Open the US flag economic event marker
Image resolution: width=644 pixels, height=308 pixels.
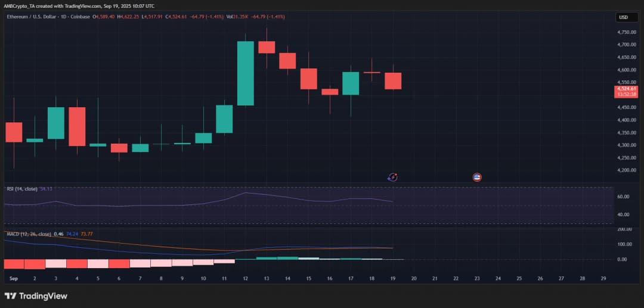point(477,177)
